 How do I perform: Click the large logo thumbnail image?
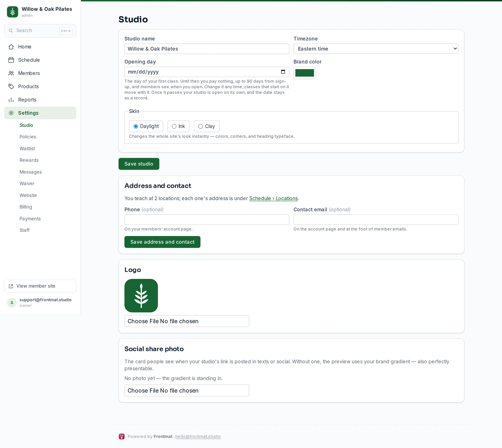tap(141, 296)
